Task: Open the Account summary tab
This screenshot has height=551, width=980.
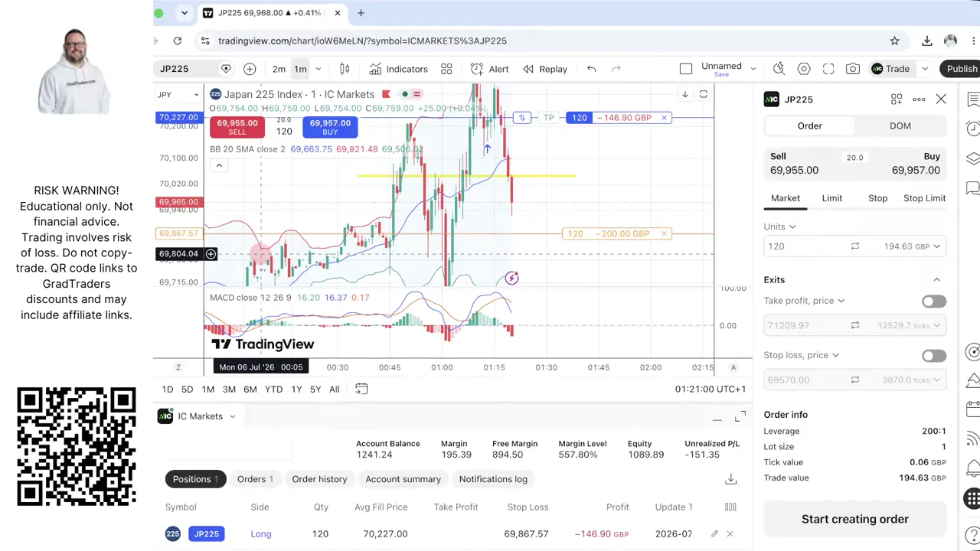Action: click(403, 479)
